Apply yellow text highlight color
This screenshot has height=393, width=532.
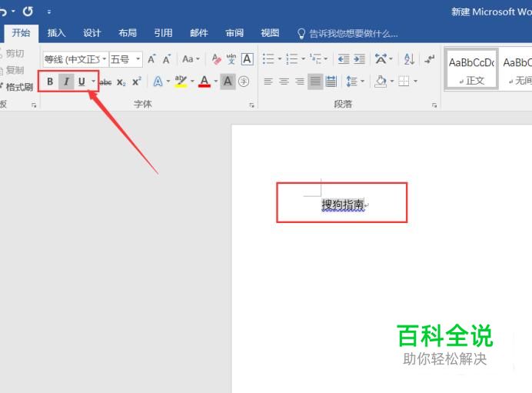coord(181,82)
